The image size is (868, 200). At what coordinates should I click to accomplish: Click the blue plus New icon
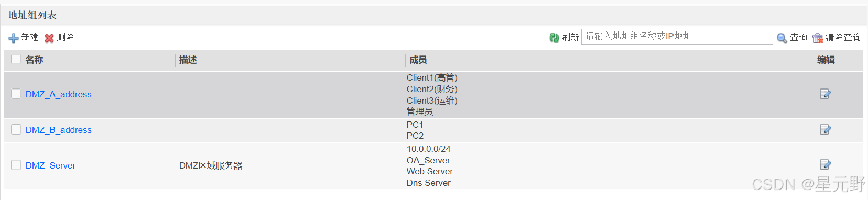pos(14,38)
